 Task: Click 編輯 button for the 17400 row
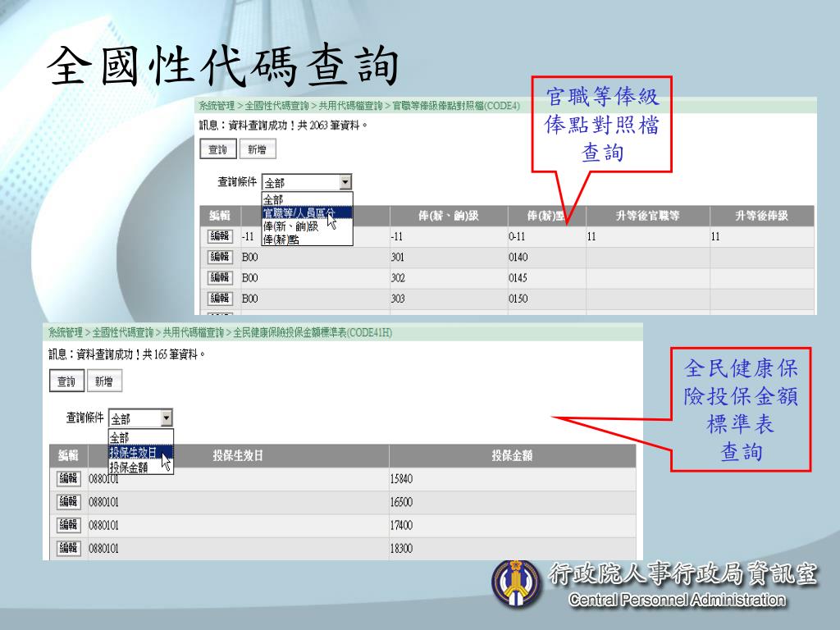69,524
